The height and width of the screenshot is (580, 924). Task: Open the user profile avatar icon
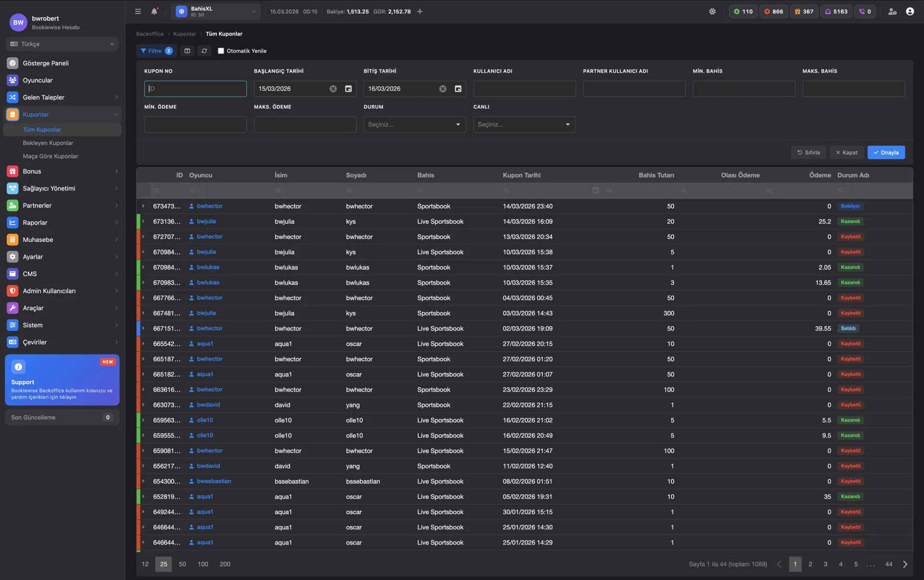click(x=910, y=12)
